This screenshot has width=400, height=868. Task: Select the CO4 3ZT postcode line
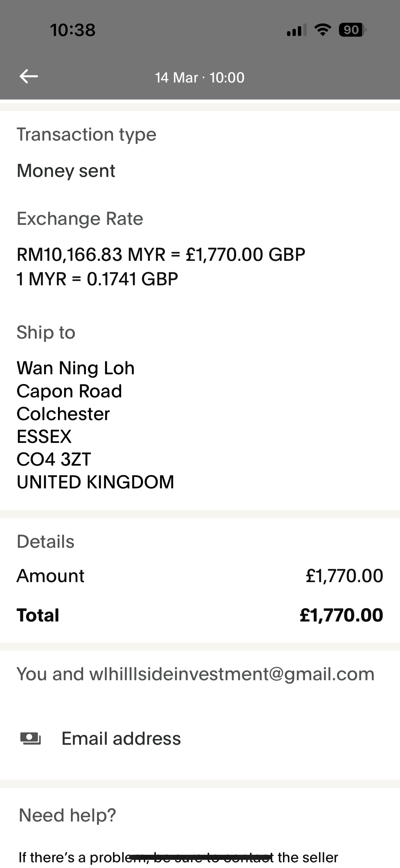click(54, 459)
